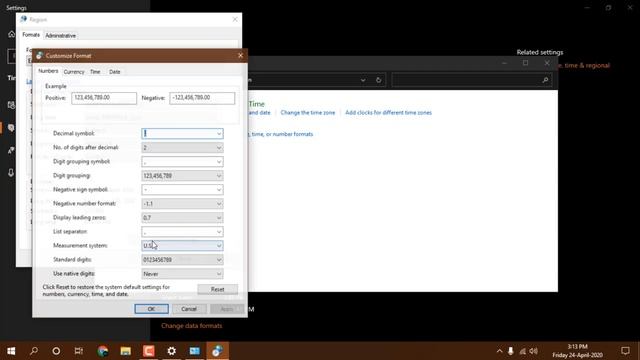This screenshot has width=640, height=360.
Task: Launch Chrome from taskbar
Action: tap(103, 351)
